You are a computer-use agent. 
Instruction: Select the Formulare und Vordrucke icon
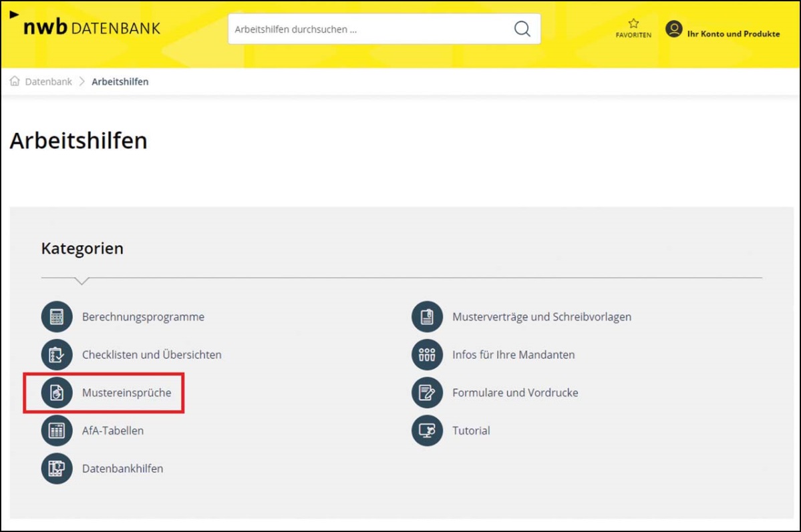pos(427,393)
